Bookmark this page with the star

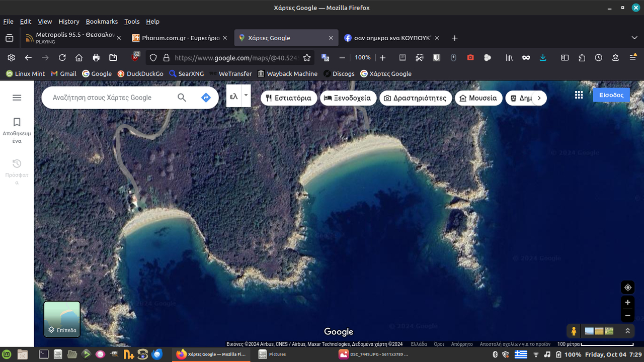(307, 58)
